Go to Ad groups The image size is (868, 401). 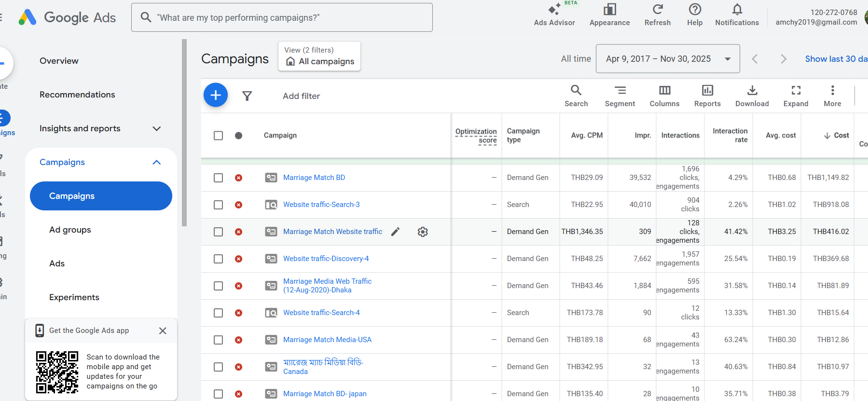click(70, 230)
